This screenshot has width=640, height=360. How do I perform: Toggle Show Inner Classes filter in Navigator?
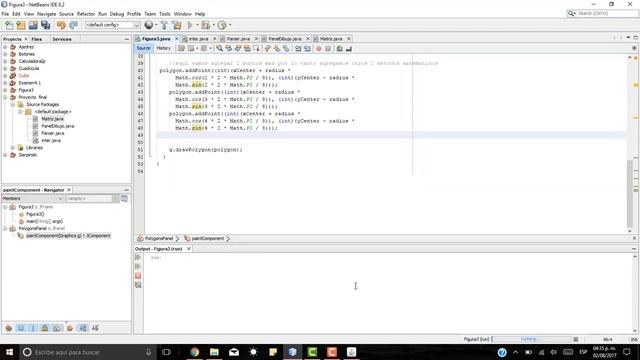(x=57, y=328)
